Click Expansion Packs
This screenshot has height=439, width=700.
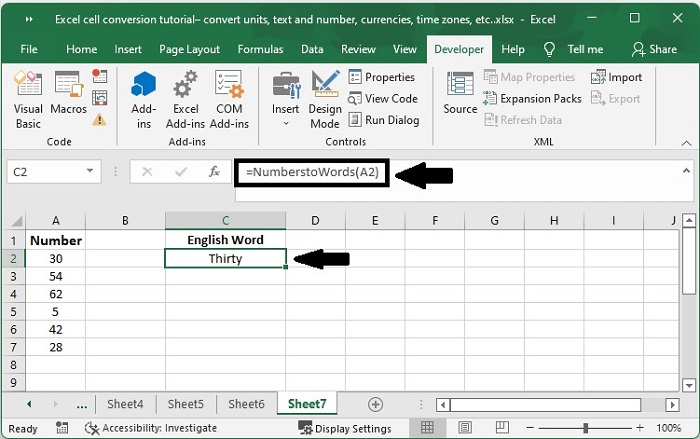[533, 99]
